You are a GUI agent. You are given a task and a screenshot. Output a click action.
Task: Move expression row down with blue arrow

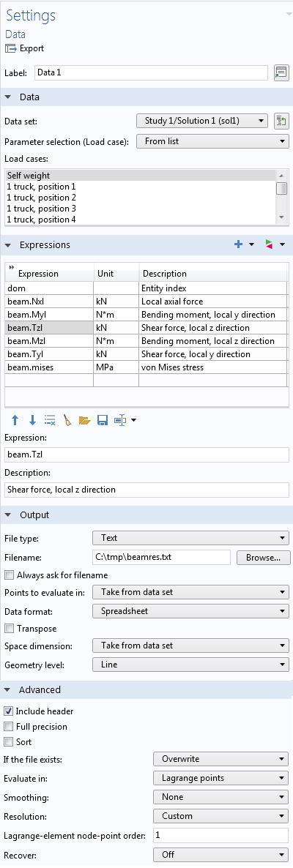coord(32,421)
